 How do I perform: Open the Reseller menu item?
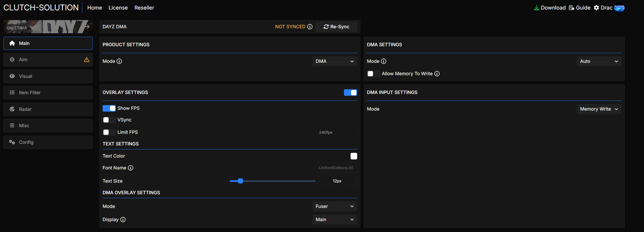point(144,8)
